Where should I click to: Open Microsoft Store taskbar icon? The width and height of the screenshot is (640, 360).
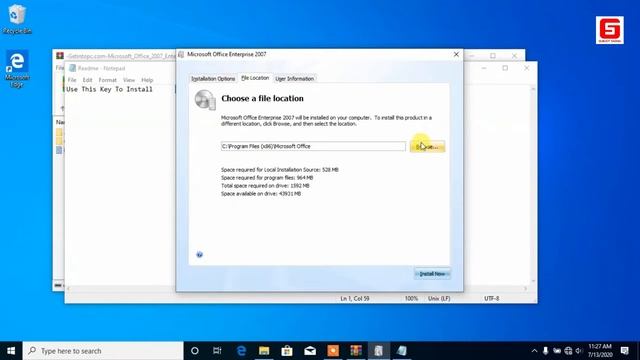[287, 351]
